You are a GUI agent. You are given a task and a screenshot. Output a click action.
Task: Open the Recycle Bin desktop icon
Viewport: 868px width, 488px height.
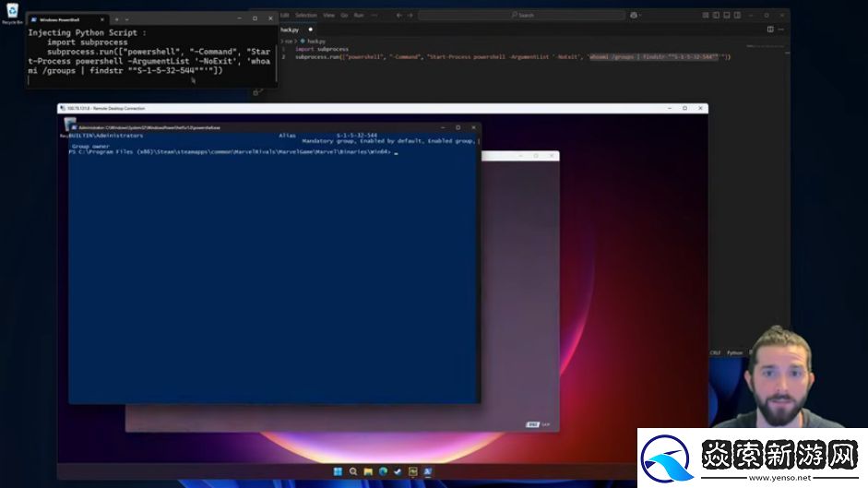[12, 12]
